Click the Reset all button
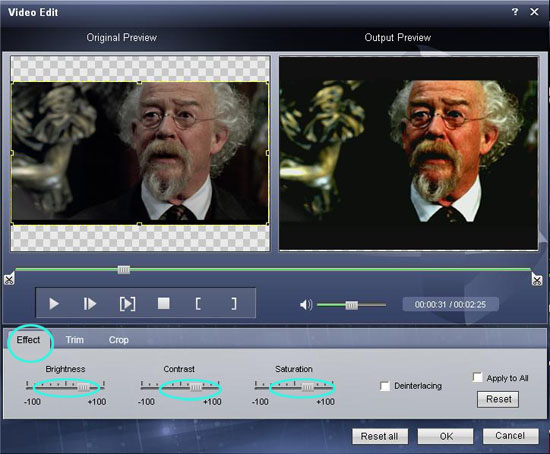 coord(380,436)
